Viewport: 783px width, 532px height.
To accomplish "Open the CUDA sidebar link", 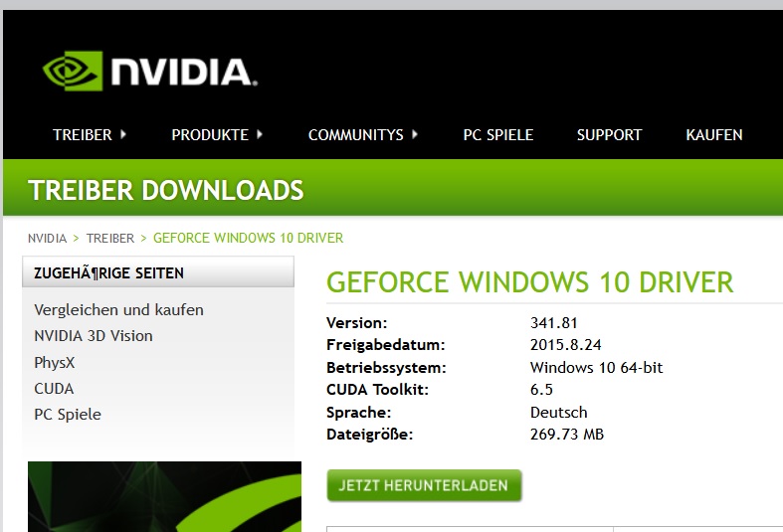I will (54, 388).
